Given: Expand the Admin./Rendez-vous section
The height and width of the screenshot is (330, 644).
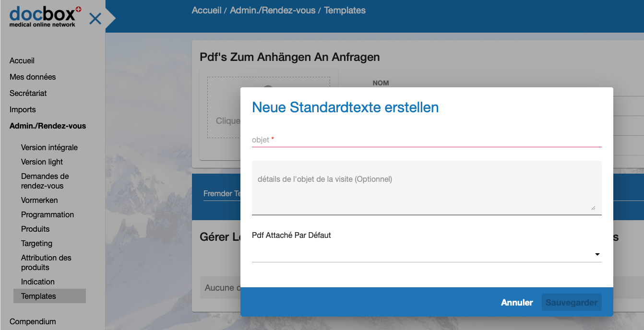Looking at the screenshot, I should pos(48,126).
